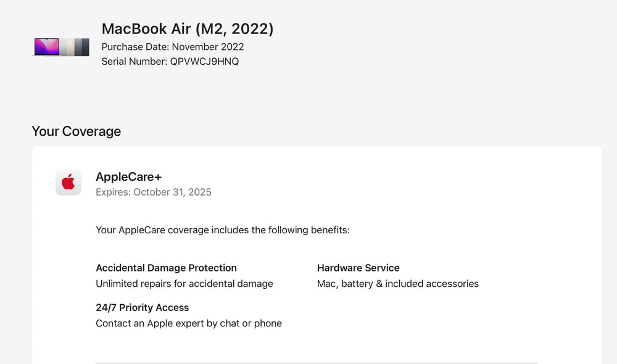This screenshot has width=617, height=364.
Task: Click Contact an Apple expert by chat or phone
Action: tap(189, 323)
